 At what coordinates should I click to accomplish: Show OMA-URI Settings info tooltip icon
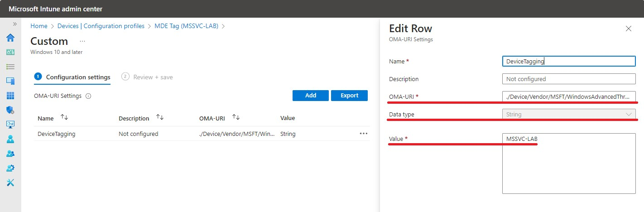tap(88, 96)
